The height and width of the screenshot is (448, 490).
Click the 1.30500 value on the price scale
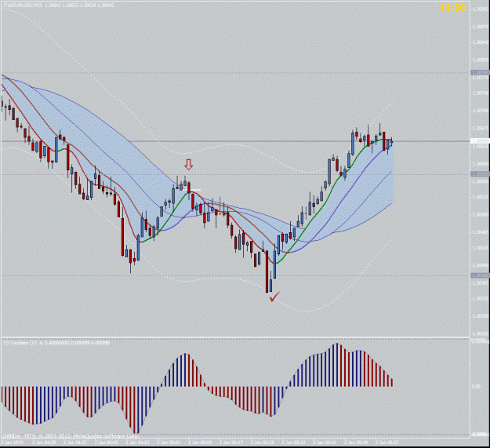coord(481,214)
